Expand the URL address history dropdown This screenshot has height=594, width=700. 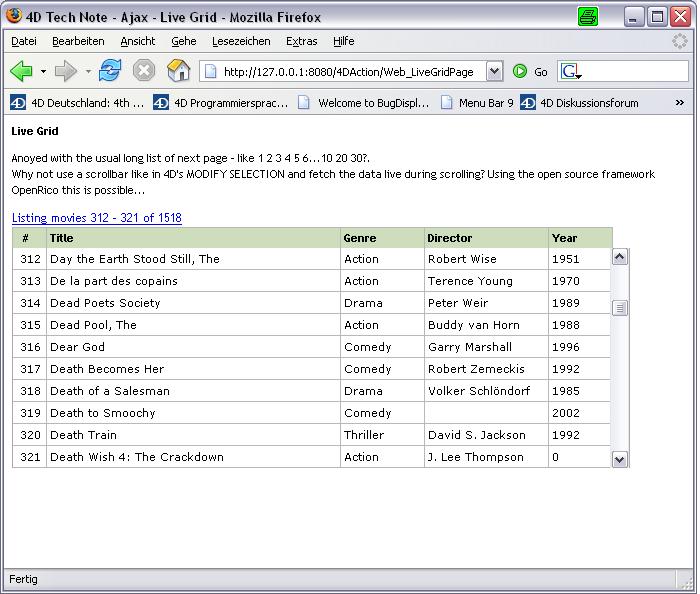tap(494, 71)
